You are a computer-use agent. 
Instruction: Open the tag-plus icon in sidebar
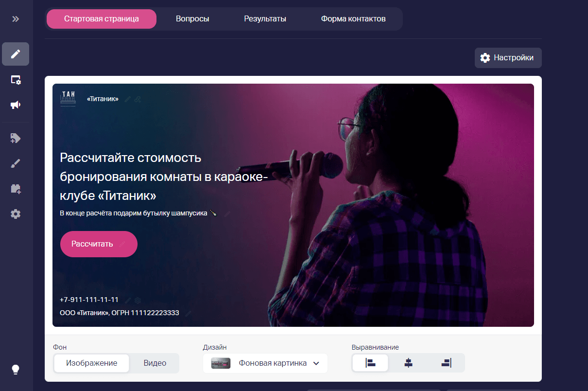(x=16, y=139)
